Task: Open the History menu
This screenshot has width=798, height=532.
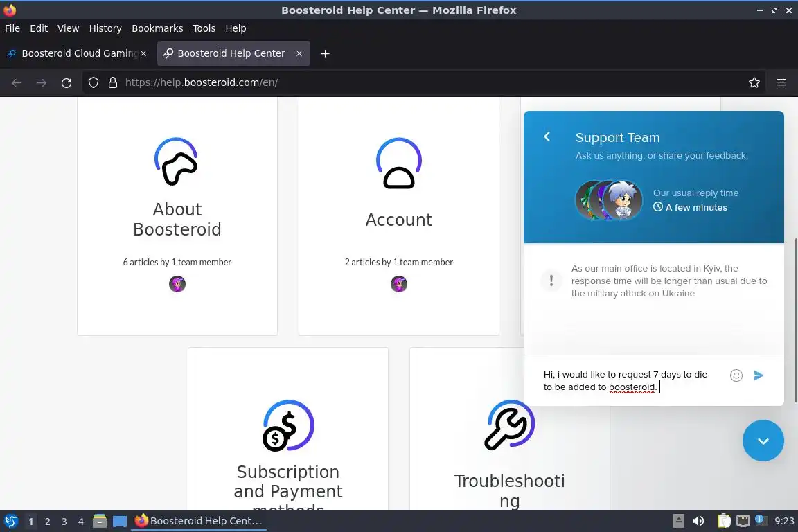Action: pos(105,28)
